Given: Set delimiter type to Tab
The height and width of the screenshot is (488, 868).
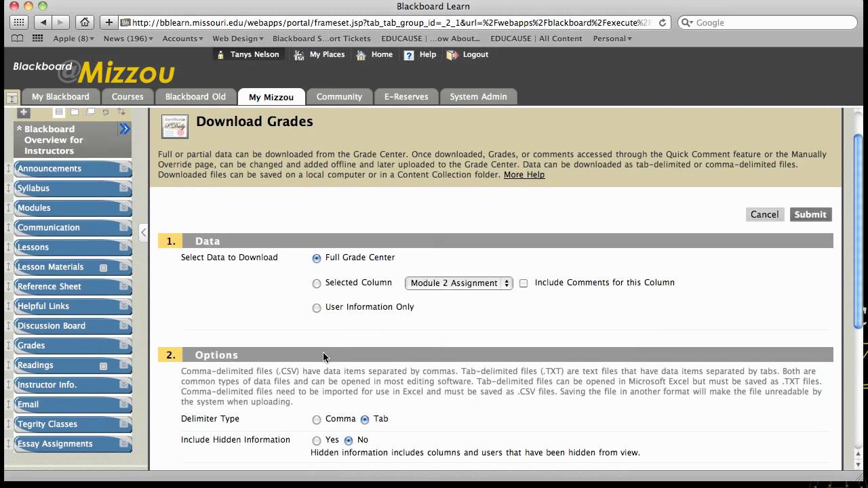Looking at the screenshot, I should click(x=365, y=420).
